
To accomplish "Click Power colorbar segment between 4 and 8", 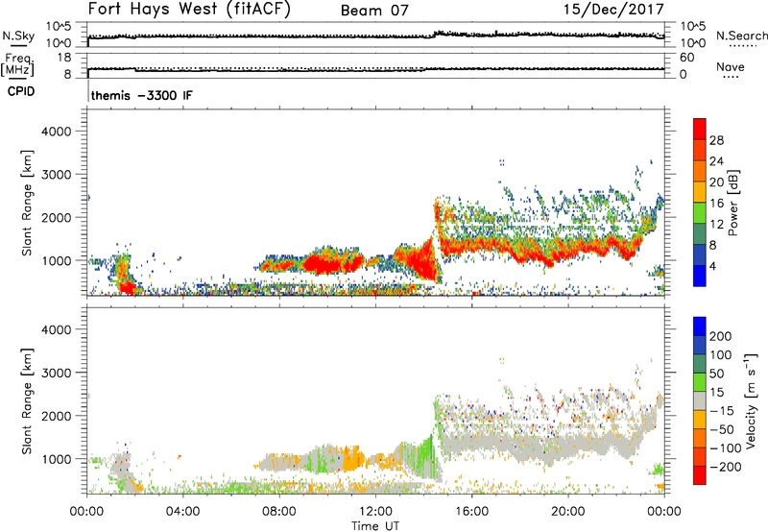I will (700, 254).
